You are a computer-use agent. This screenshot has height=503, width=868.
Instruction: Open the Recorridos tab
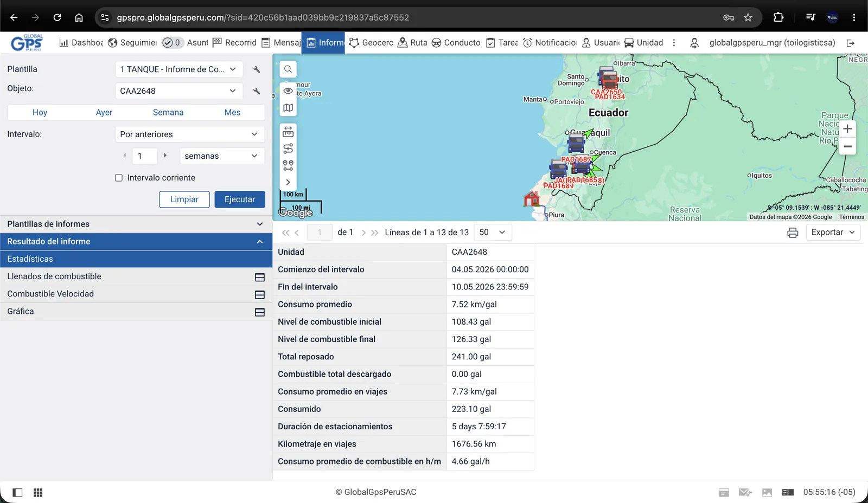(x=234, y=43)
